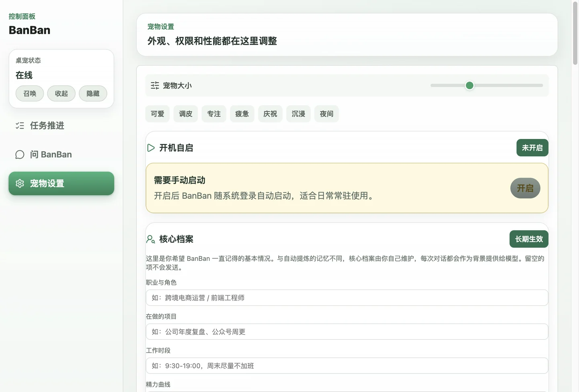Select the 宠物设置 sidebar page
This screenshot has width=579, height=392.
(x=61, y=184)
